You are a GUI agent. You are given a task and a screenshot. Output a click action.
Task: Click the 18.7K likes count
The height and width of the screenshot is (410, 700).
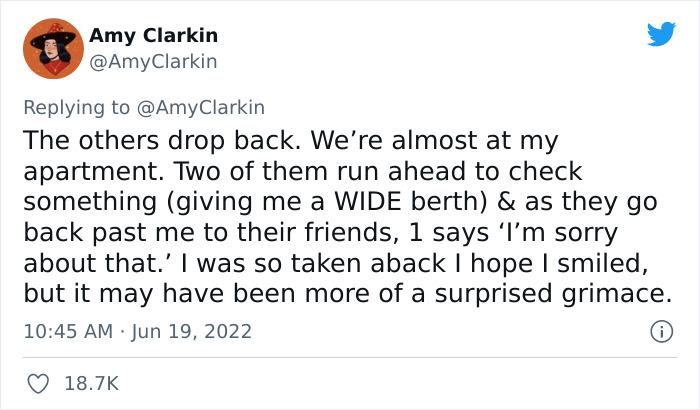[92, 384]
